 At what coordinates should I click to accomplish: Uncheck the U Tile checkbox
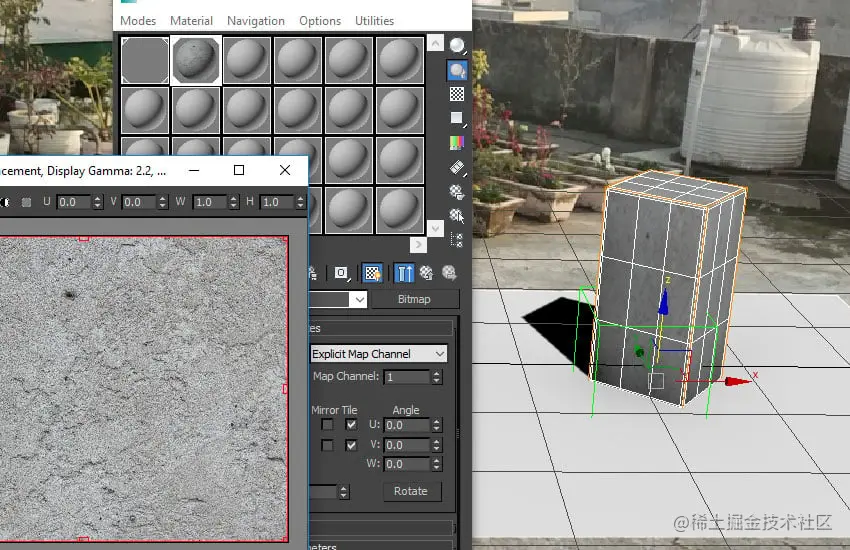click(351, 425)
